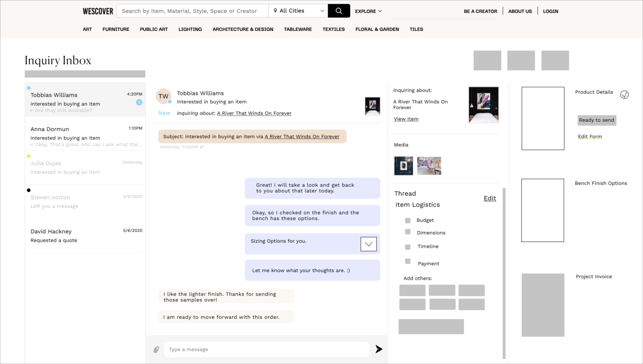Open first Media thumbnail with framed art
Image resolution: width=643 pixels, height=364 pixels.
point(404,166)
